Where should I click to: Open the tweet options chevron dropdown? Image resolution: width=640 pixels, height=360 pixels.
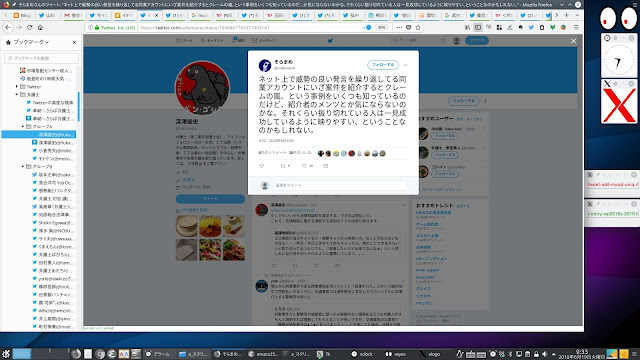tap(406, 65)
